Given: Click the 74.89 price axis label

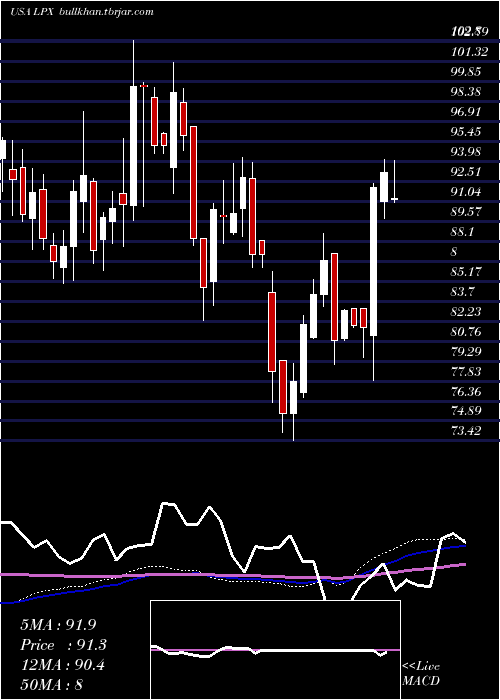Looking at the screenshot, I should click(468, 411).
